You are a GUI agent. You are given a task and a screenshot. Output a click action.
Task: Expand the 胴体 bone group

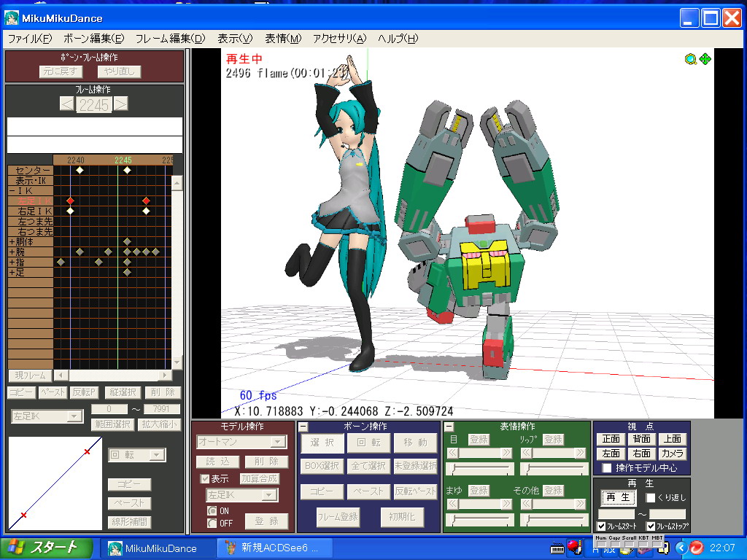[12, 242]
